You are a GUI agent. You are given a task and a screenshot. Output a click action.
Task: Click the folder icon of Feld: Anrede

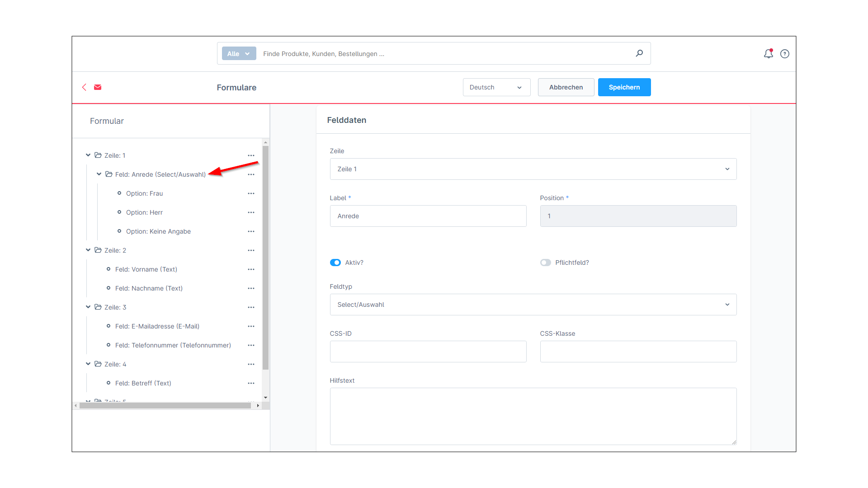(x=109, y=174)
